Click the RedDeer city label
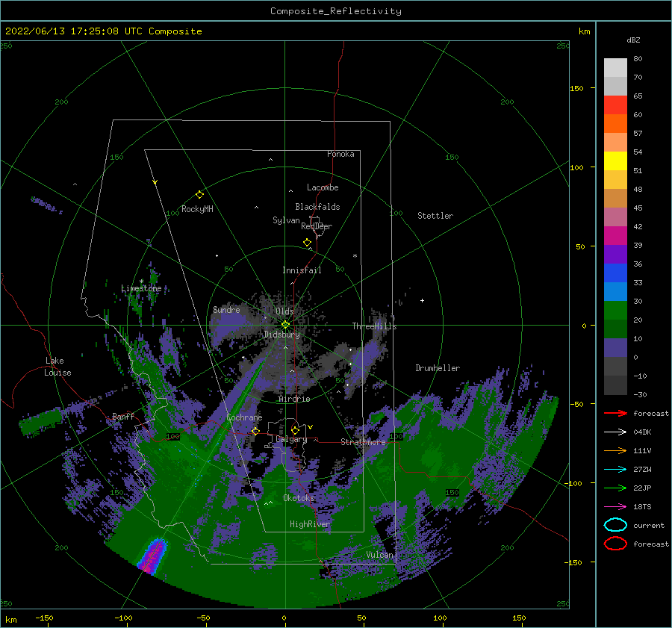 (317, 226)
